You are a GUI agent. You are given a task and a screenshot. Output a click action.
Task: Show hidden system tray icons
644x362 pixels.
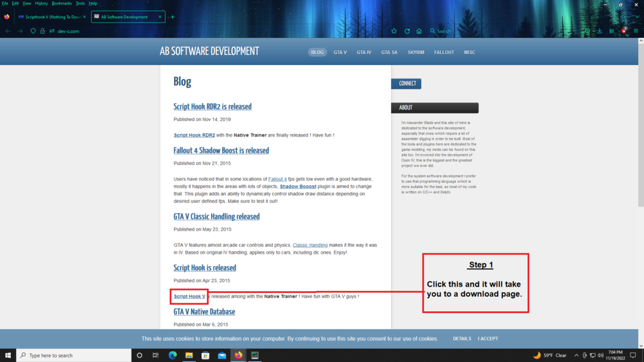(x=576, y=355)
